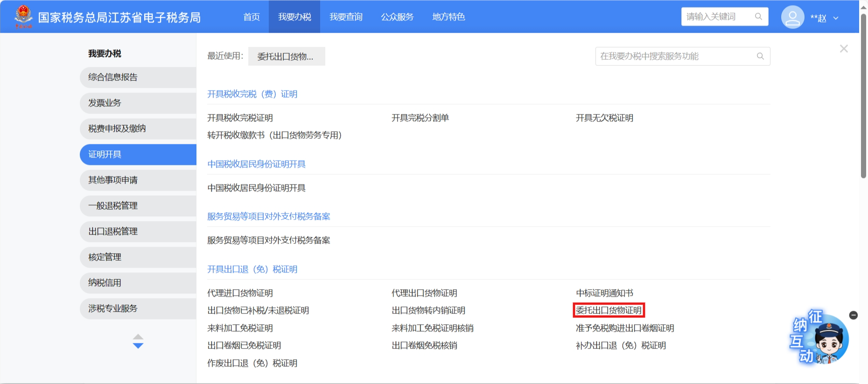
Task: Click the top keyword search magnifier icon
Action: (758, 17)
